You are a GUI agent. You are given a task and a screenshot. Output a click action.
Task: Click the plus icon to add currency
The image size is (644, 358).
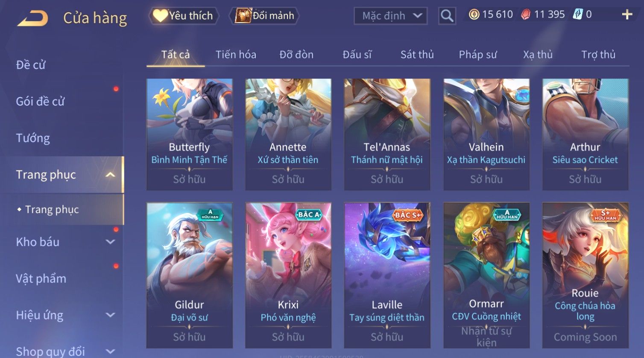click(627, 15)
